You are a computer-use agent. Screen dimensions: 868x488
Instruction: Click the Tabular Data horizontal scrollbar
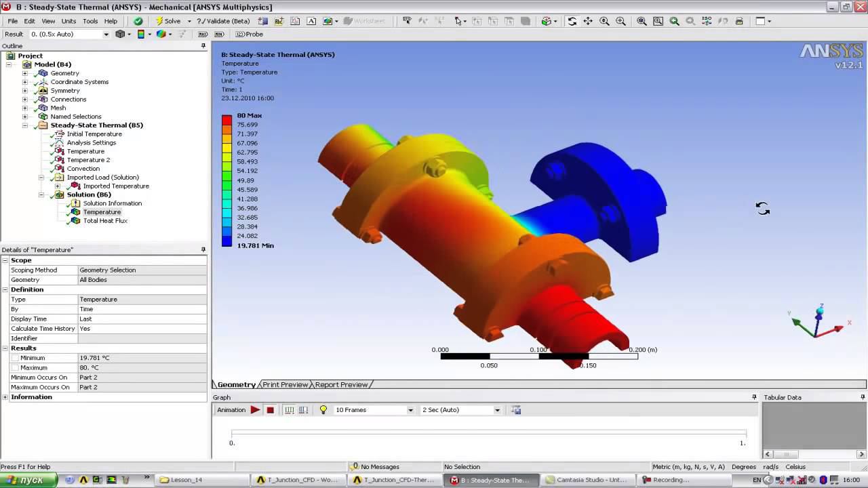[814, 454]
